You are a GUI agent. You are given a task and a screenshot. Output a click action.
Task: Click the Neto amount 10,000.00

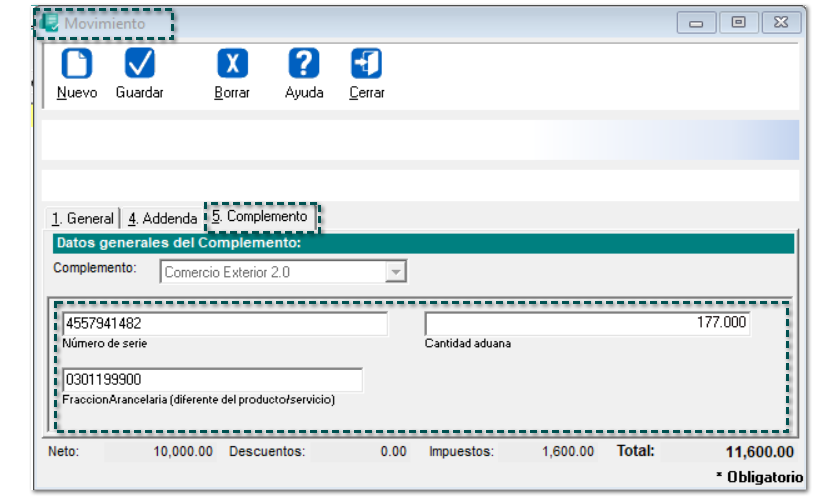pyautogui.click(x=183, y=451)
